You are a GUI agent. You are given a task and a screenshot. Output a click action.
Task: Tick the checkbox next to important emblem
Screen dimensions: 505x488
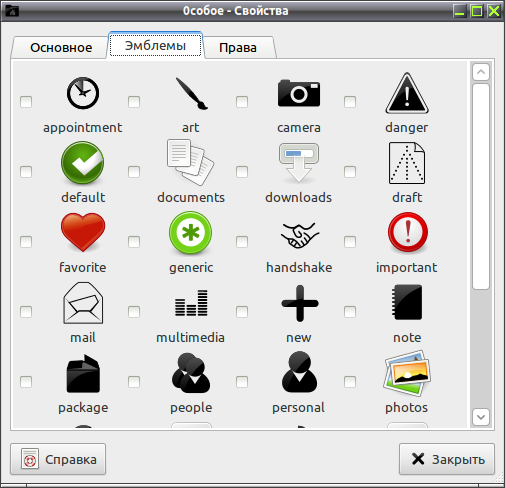(x=350, y=242)
